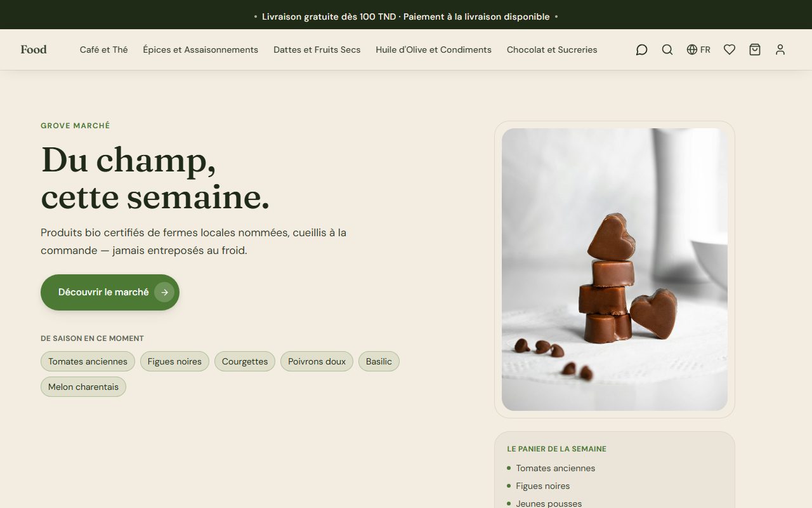Click the free delivery announcement text
The width and height of the screenshot is (812, 508).
coord(406,17)
